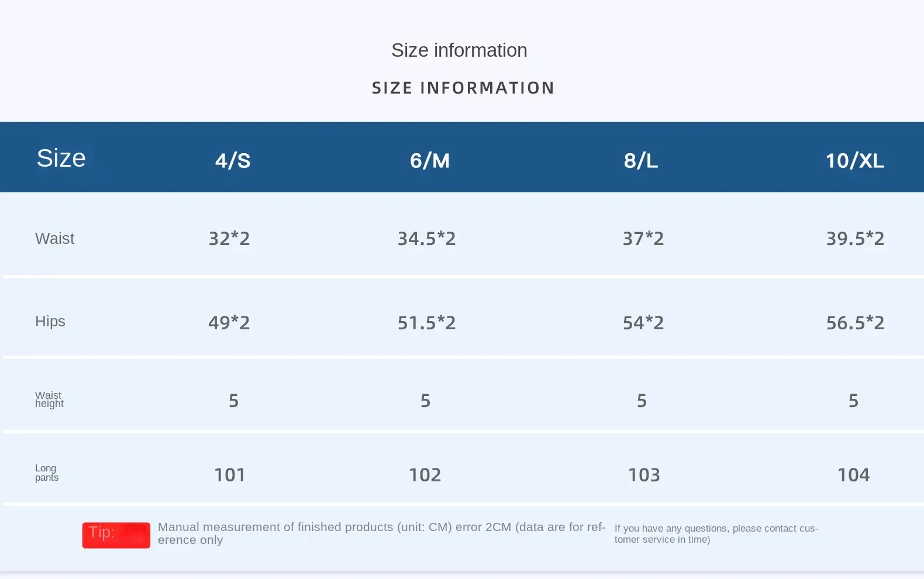The height and width of the screenshot is (579, 924).
Task: Click the uppercase SIZE INFORMATION heading
Action: pos(463,88)
